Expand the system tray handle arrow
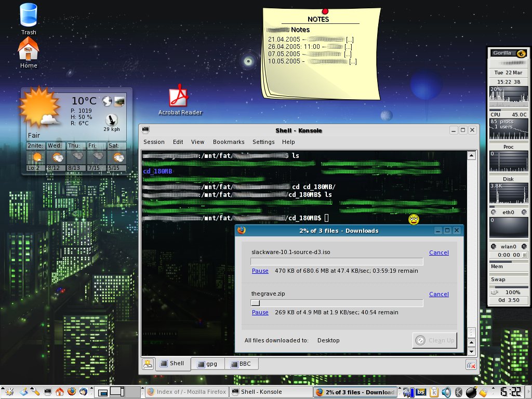Screen dimensions: 532x399 (400, 389)
